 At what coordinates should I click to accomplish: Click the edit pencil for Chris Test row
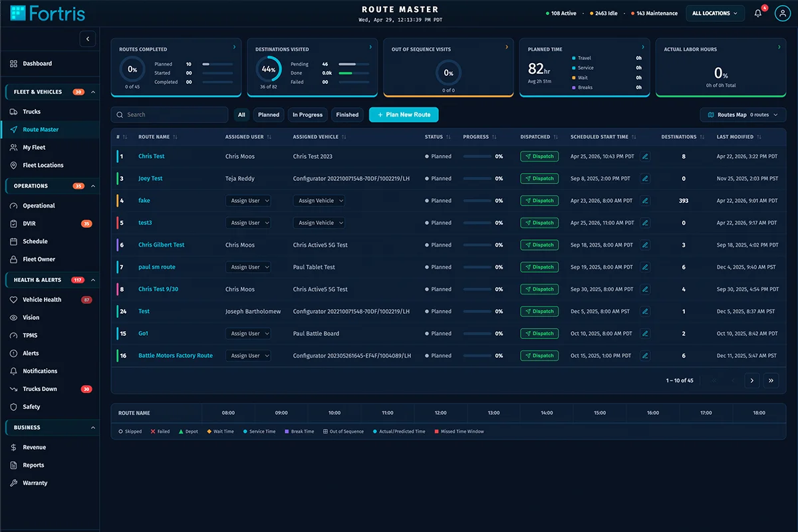[x=645, y=156]
